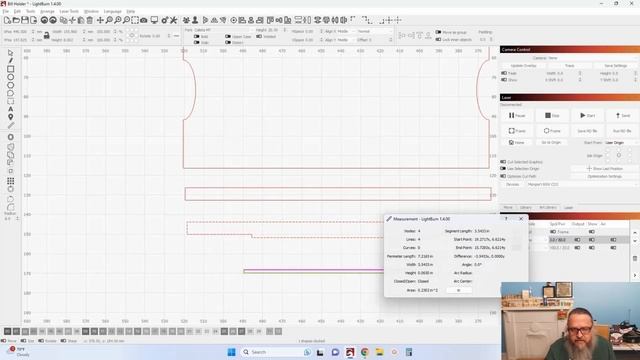Select the center Job Origin radio button
640x360 pixels.
click(x=619, y=156)
